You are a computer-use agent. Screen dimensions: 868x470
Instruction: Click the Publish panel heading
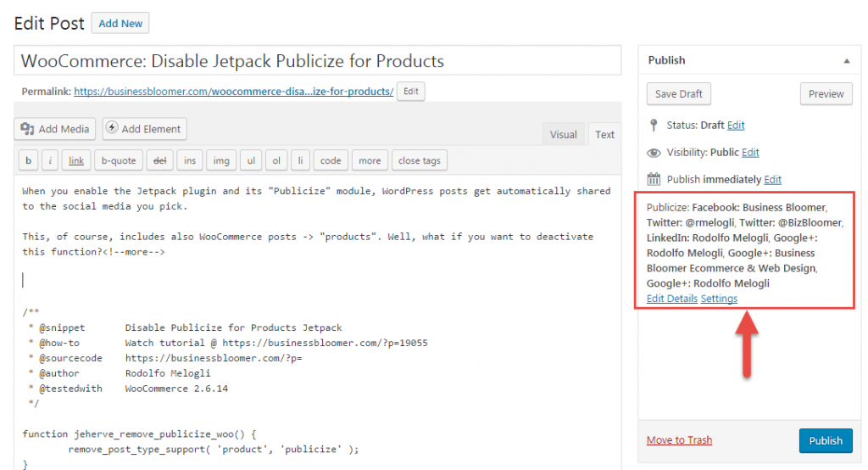pos(666,60)
